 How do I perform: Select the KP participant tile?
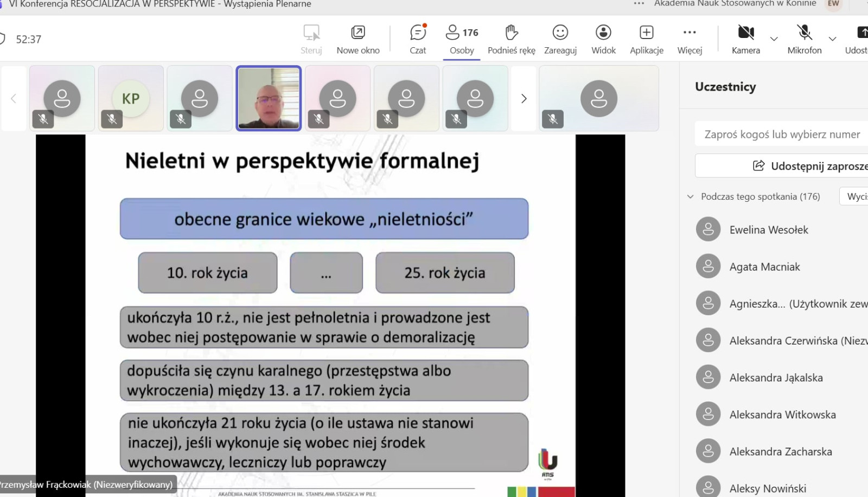131,98
